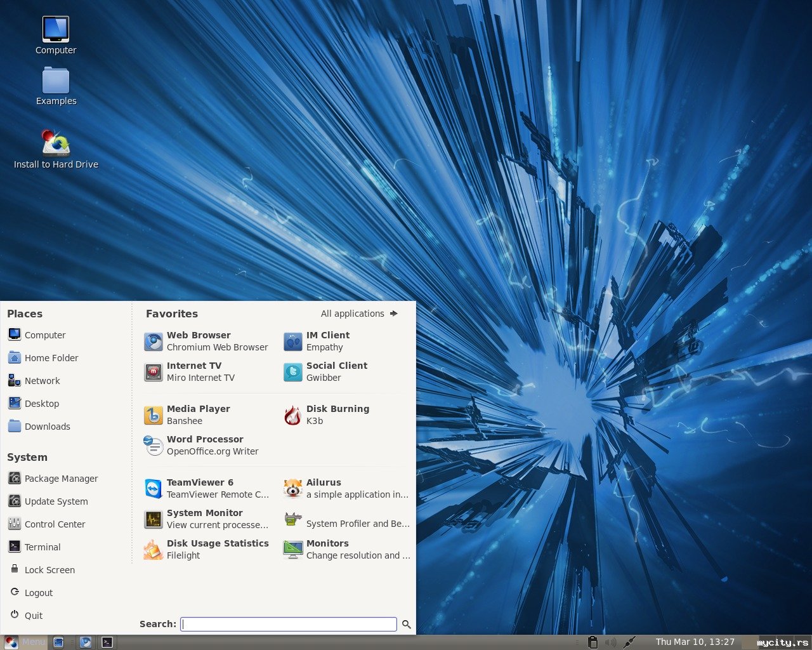Click the clock showing Thu Mar 10, 13:27

695,642
